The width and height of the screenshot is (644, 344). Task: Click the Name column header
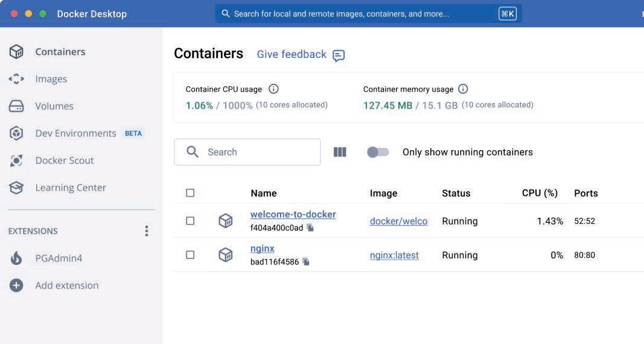[x=264, y=193]
